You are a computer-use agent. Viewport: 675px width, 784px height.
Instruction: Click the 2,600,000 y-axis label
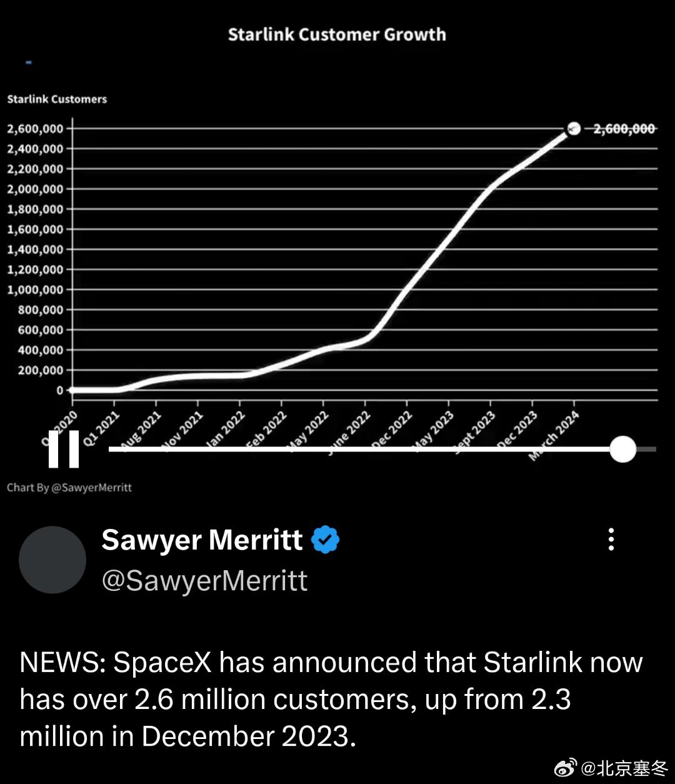[x=35, y=129]
